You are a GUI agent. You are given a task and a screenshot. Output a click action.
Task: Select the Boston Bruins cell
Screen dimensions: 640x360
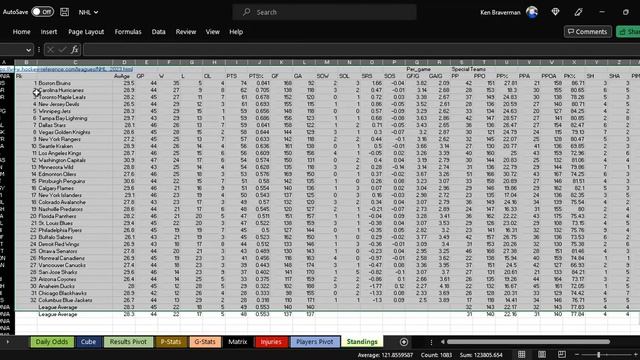coord(75,83)
